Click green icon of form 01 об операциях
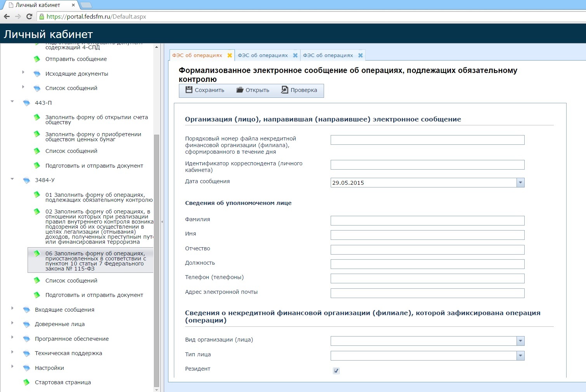 pyautogui.click(x=37, y=194)
